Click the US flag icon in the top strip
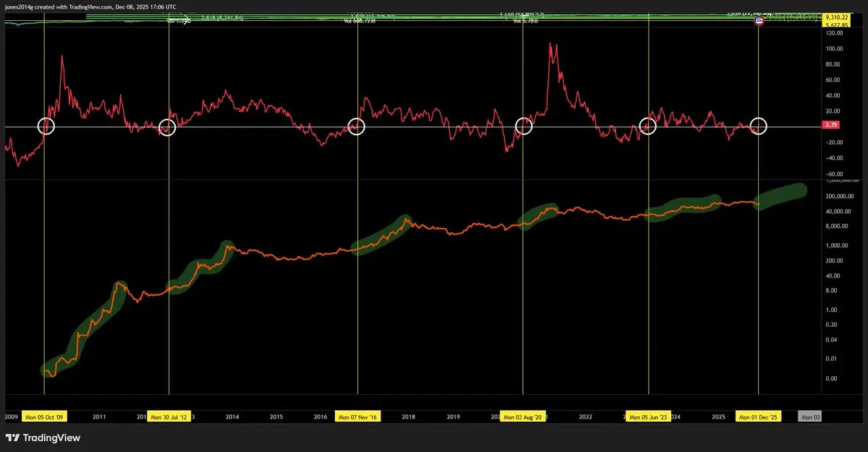The height and width of the screenshot is (452, 868). click(x=759, y=21)
